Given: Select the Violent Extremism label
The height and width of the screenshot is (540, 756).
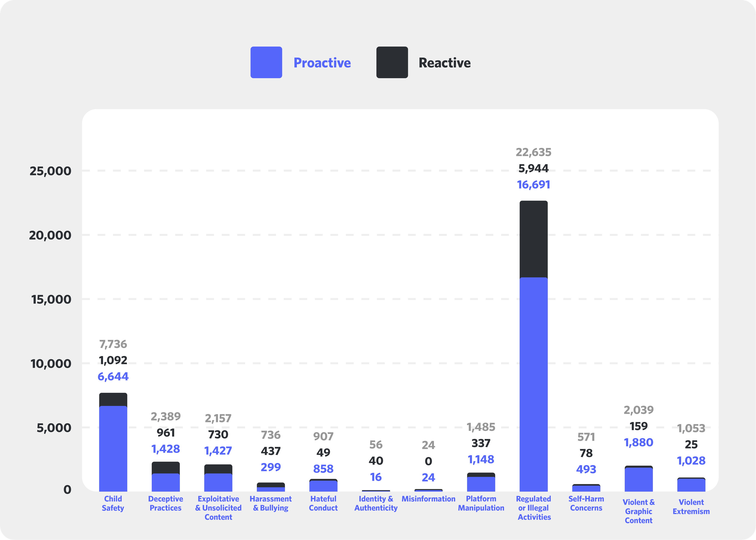Looking at the screenshot, I should coord(691,506).
